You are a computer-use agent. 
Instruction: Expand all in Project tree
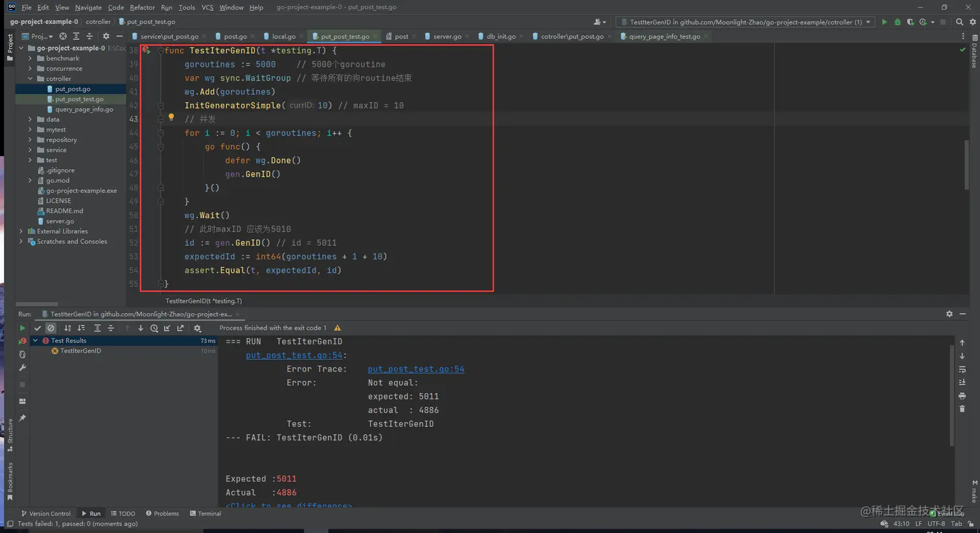tap(76, 36)
